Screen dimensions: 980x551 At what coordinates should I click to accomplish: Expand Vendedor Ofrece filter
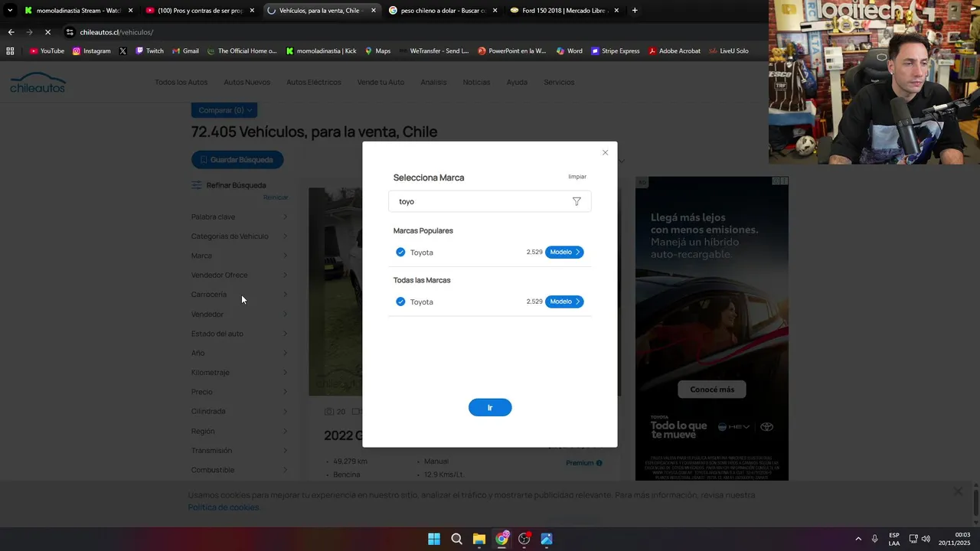tap(240, 275)
